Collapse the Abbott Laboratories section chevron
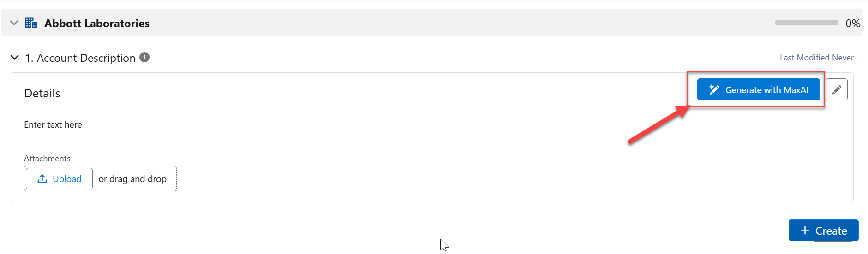 (14, 23)
